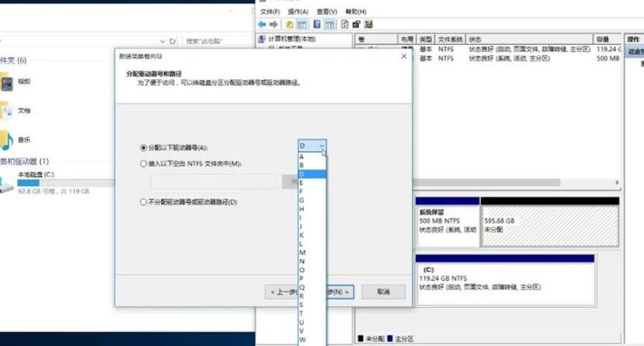644x346 pixels.
Task: Choose highlighted drive letter D in list
Action: [x=312, y=174]
